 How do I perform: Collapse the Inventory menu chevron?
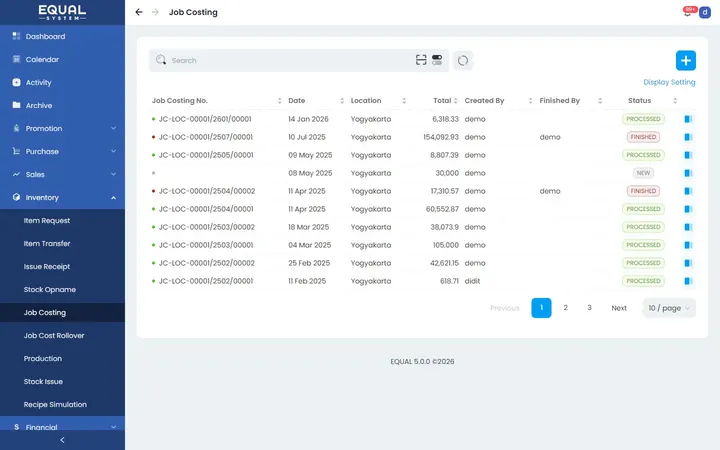(x=113, y=197)
